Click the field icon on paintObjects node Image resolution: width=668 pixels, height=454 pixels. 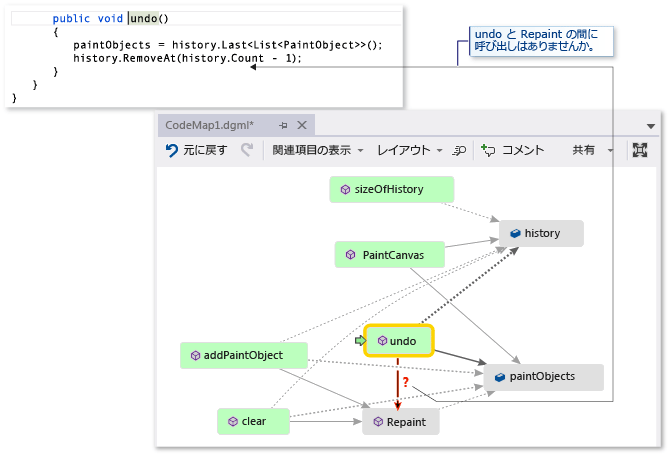(500, 377)
